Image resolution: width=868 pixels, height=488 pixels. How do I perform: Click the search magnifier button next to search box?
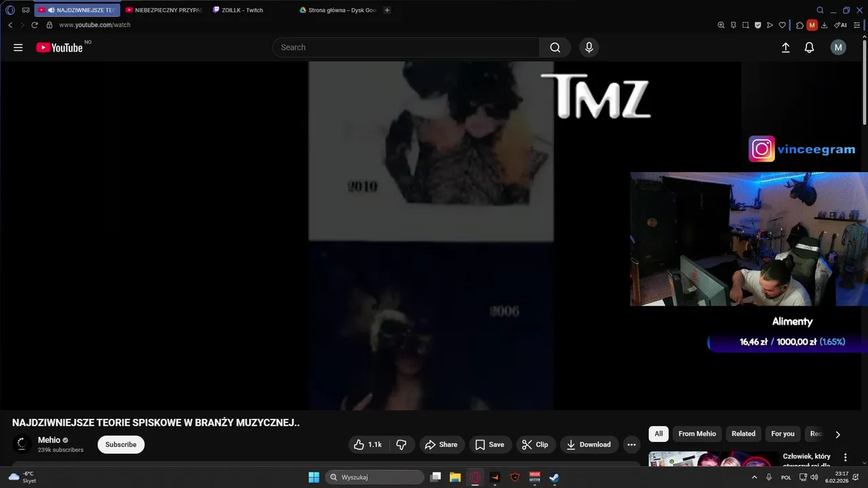point(555,47)
